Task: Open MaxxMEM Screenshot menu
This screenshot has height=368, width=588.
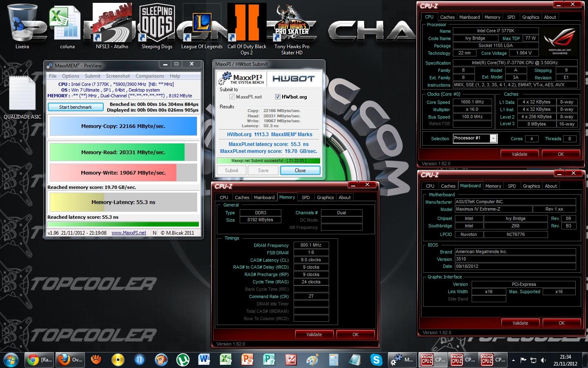Action: [118, 76]
